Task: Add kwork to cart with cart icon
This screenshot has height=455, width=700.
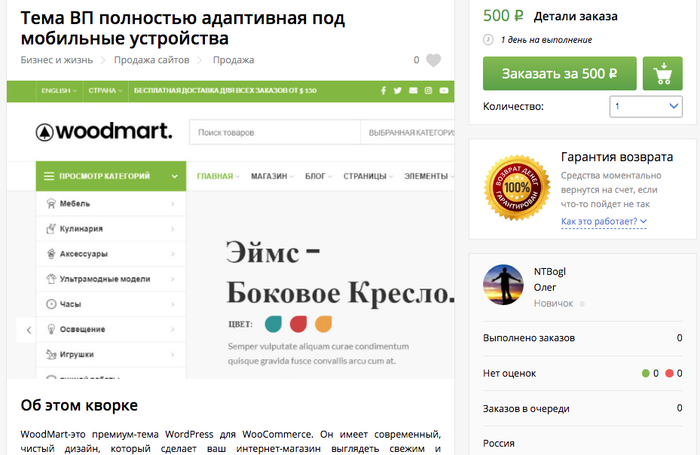Action: click(x=663, y=73)
